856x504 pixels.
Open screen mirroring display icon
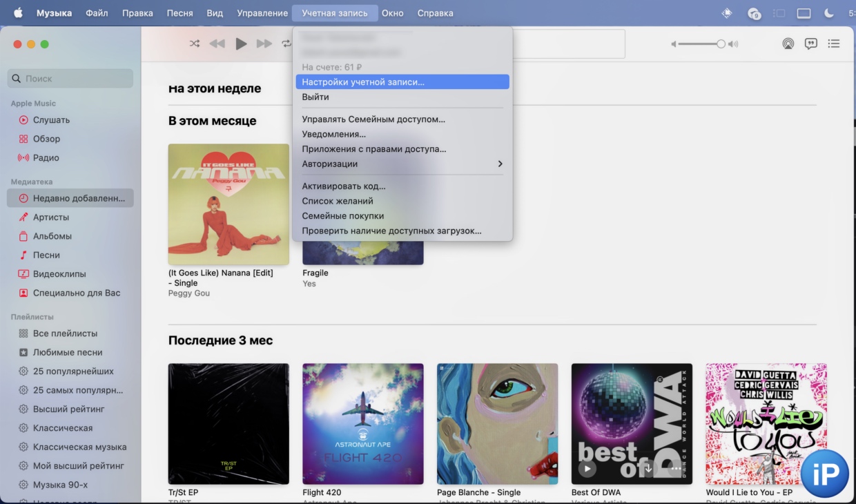pos(804,13)
